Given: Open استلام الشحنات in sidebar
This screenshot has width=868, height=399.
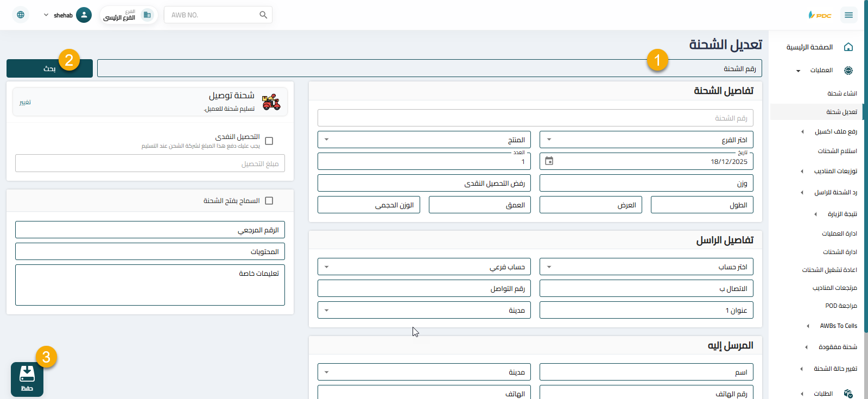Looking at the screenshot, I should (x=838, y=151).
